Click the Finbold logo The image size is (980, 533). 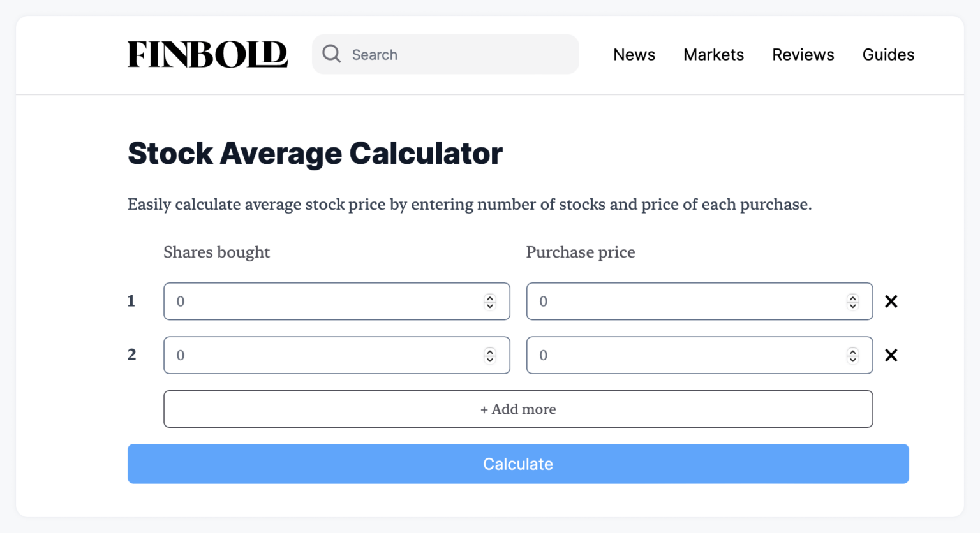point(207,55)
